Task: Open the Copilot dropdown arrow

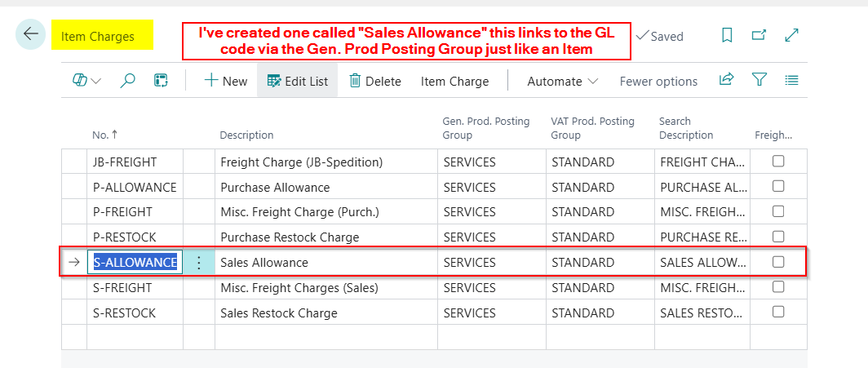Action: [97, 81]
